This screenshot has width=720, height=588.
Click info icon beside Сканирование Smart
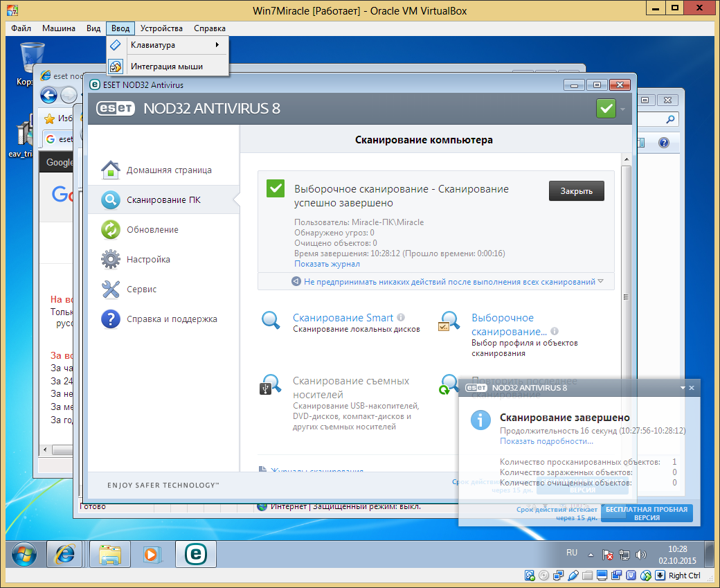tap(401, 317)
